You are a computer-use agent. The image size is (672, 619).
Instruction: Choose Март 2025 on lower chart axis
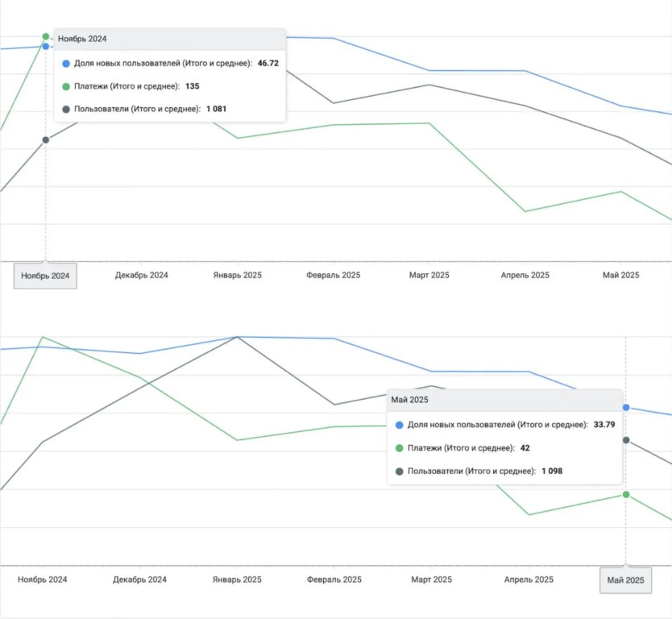431,580
